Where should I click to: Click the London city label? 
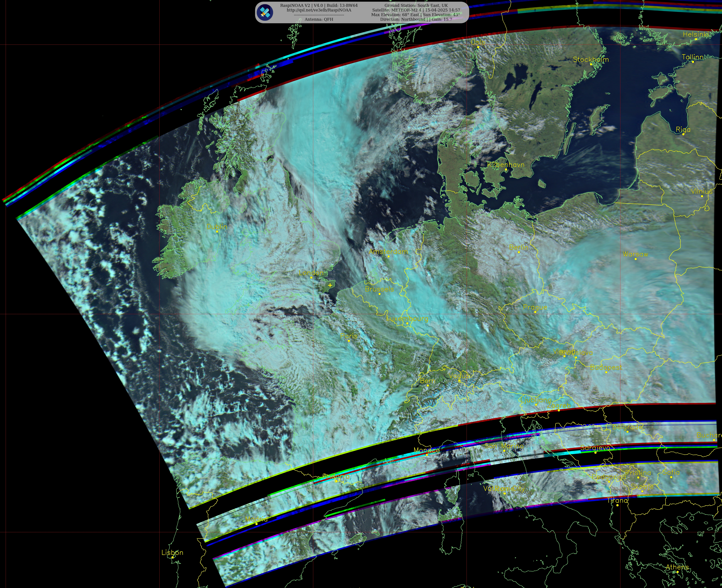pos(311,273)
